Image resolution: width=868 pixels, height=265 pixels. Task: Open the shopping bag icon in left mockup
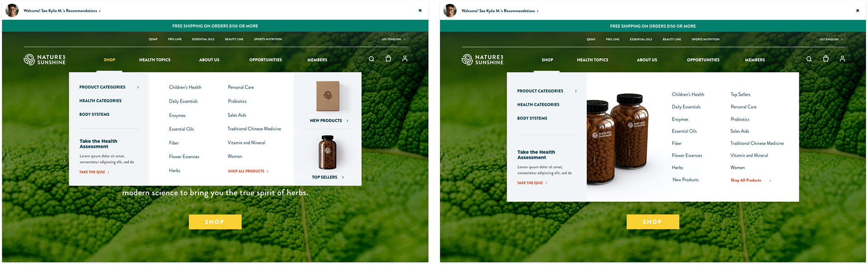[388, 58]
